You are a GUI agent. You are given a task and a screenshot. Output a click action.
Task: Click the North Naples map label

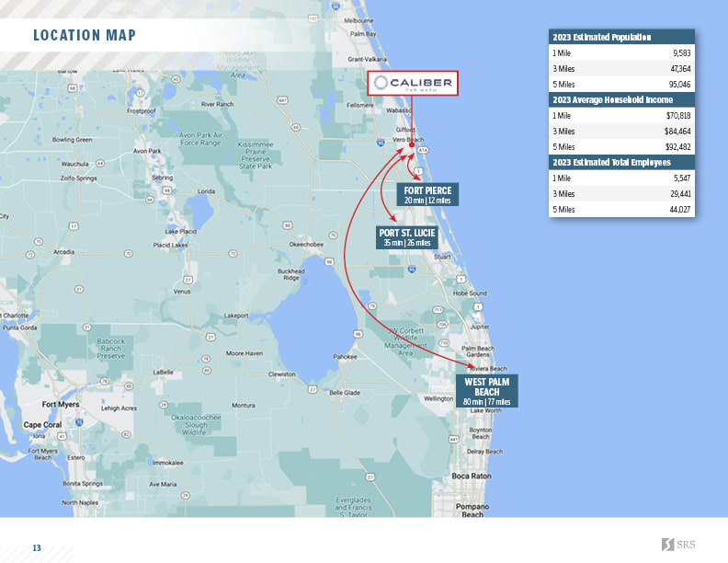click(x=80, y=502)
